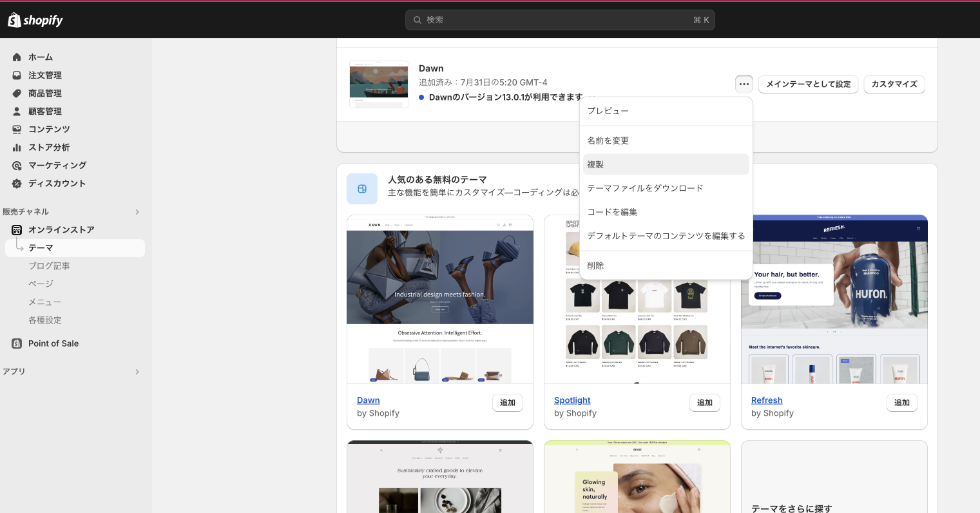The width and height of the screenshot is (980, 513).
Task: Select 複製 from the theme menu
Action: 595,164
